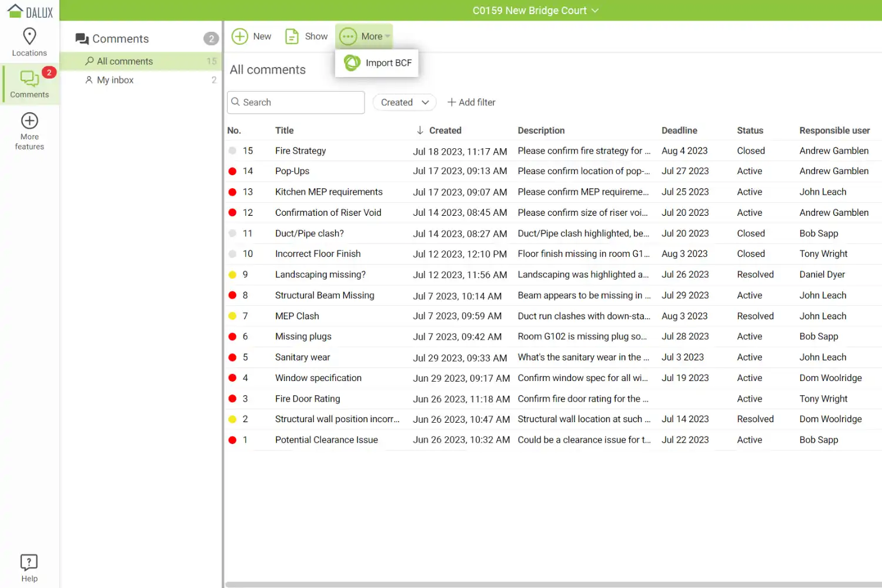
Task: Open Structural wall position incorr... comment
Action: 337,419
